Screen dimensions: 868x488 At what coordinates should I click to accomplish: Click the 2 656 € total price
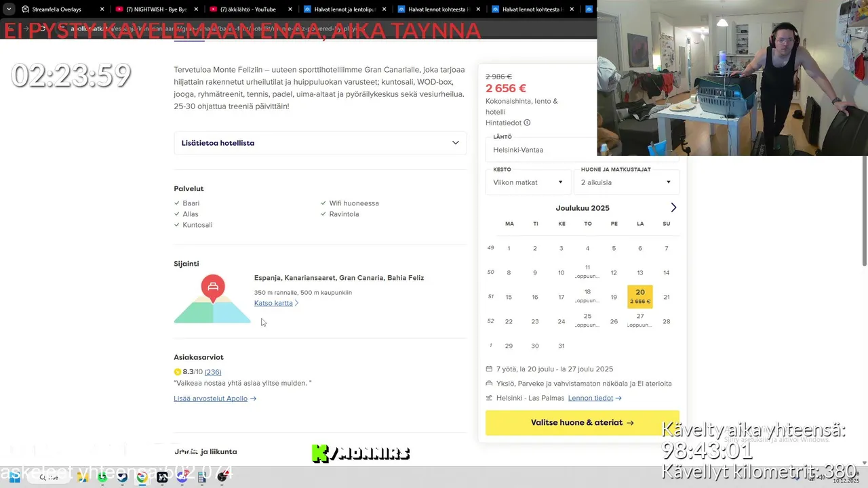coord(506,88)
